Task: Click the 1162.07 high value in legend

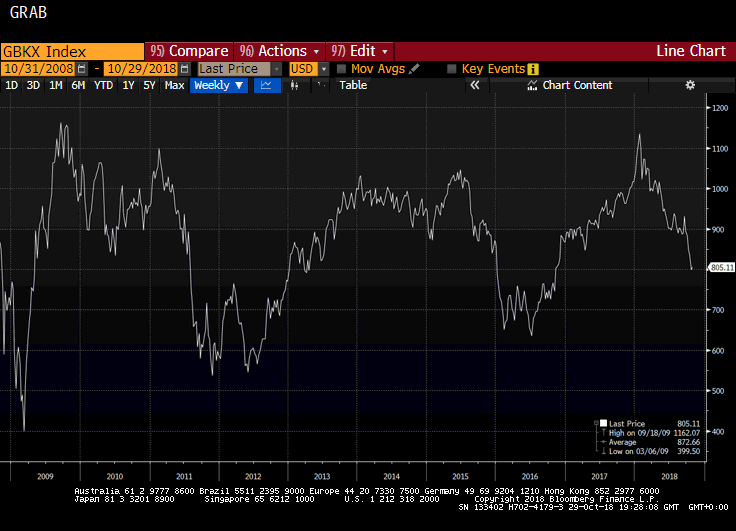Action: pos(687,433)
